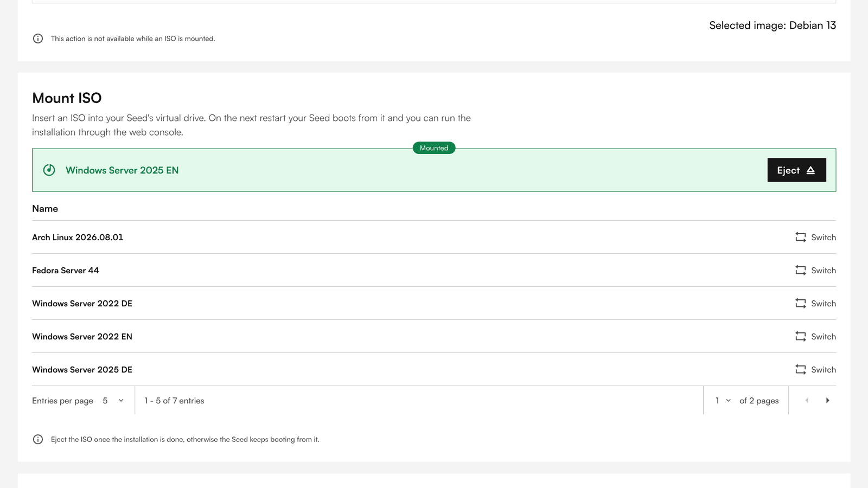
Task: Select the Arch Linux 2026.08.01 row name
Action: pyautogui.click(x=78, y=237)
